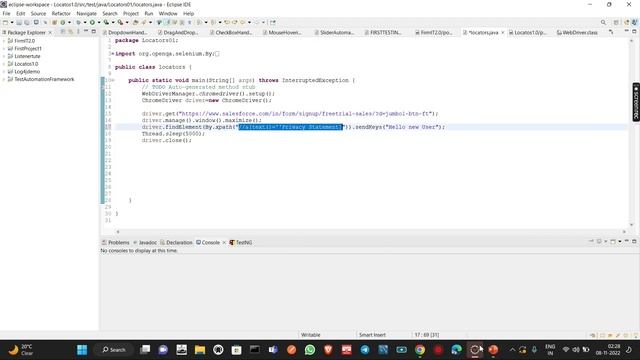640x360 pixels.
Task: Open the Run dropdown arrow in toolbar
Action: pyautogui.click(x=98, y=22)
